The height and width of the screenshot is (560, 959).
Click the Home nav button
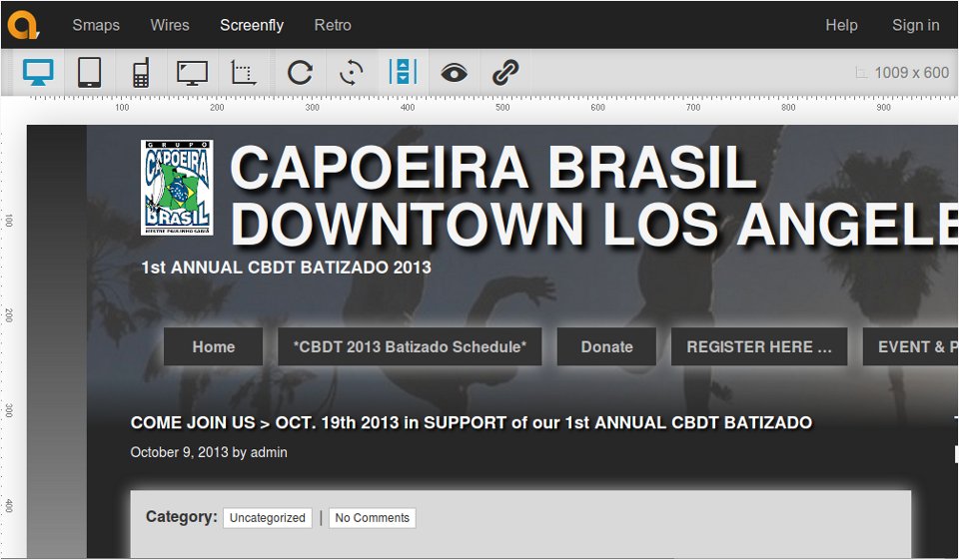point(214,346)
